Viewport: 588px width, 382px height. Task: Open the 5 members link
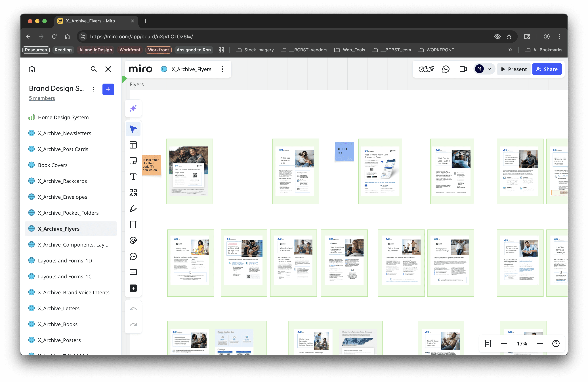42,98
